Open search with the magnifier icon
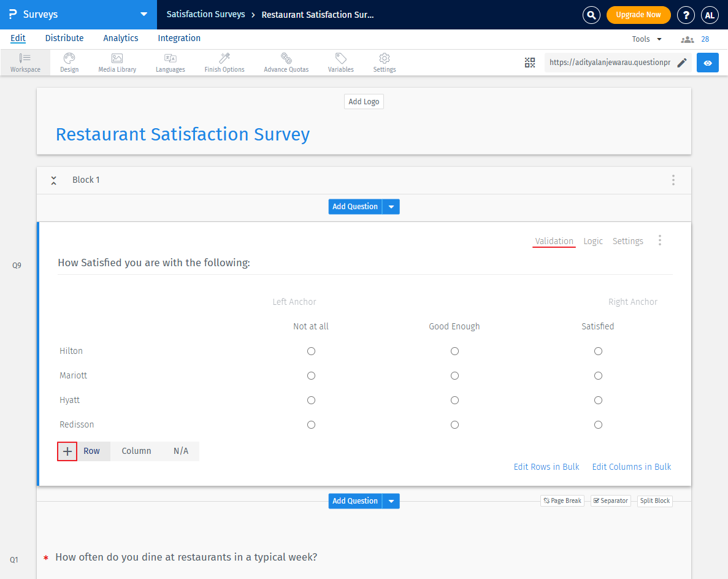The width and height of the screenshot is (728, 579). [x=591, y=15]
